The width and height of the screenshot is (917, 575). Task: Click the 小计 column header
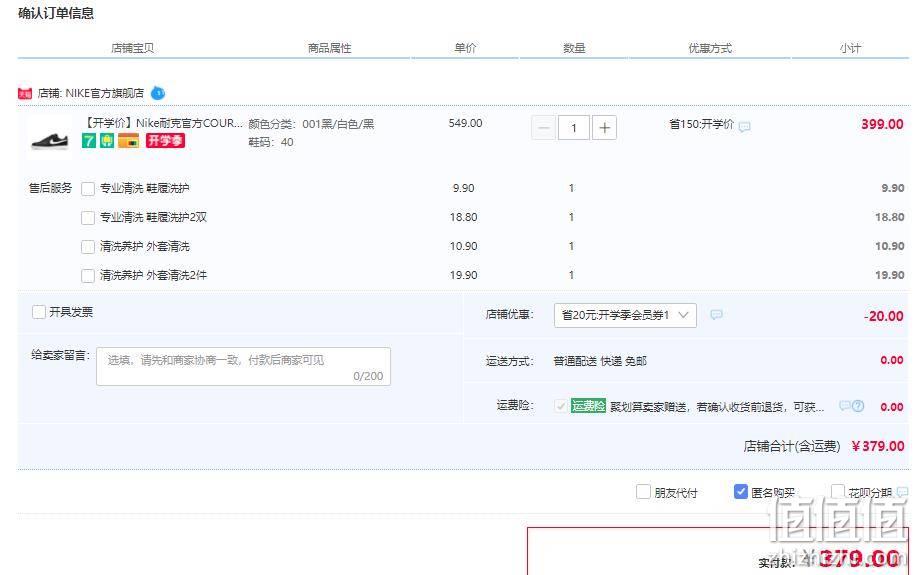[x=850, y=48]
